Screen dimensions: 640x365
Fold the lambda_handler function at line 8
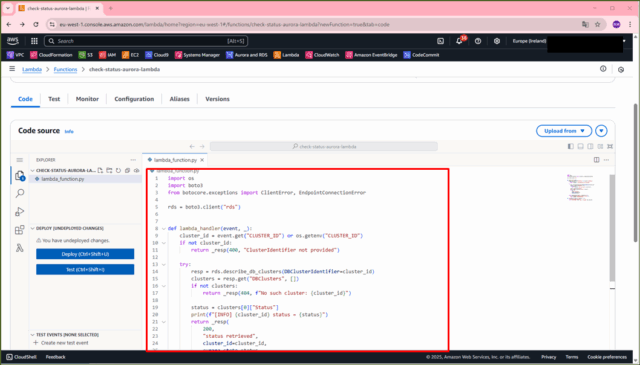(164, 229)
